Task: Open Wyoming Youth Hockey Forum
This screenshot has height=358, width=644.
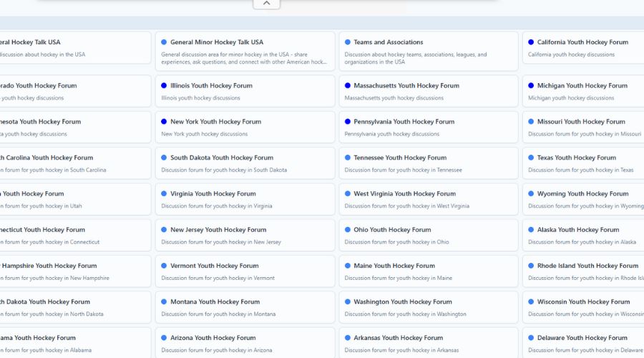Action: pos(582,193)
